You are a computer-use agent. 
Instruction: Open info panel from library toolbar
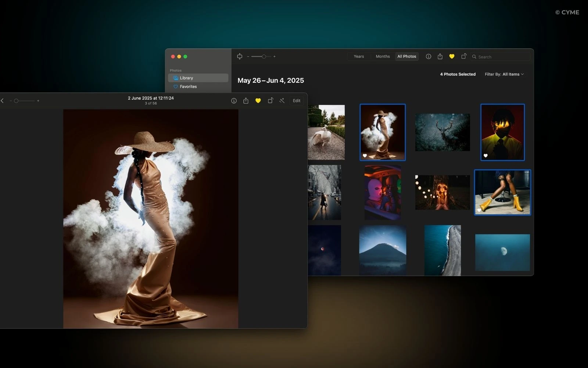[x=429, y=56]
